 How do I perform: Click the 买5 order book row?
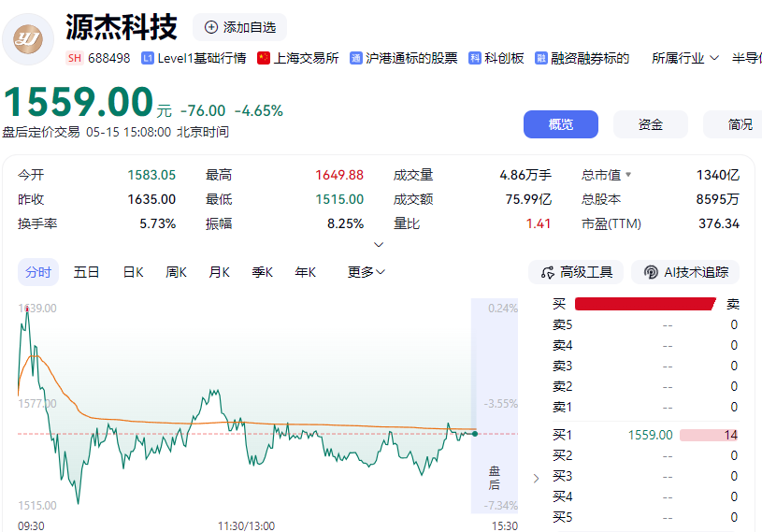click(x=645, y=517)
